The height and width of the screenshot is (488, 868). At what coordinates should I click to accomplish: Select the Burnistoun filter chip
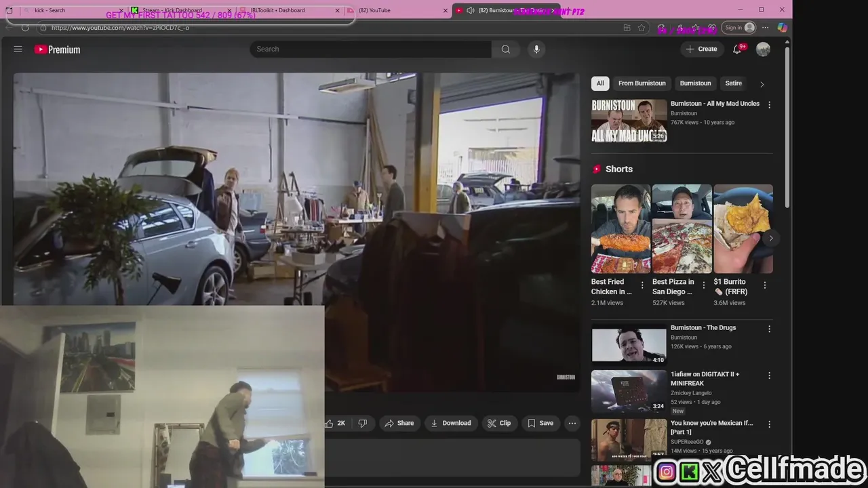click(x=695, y=83)
